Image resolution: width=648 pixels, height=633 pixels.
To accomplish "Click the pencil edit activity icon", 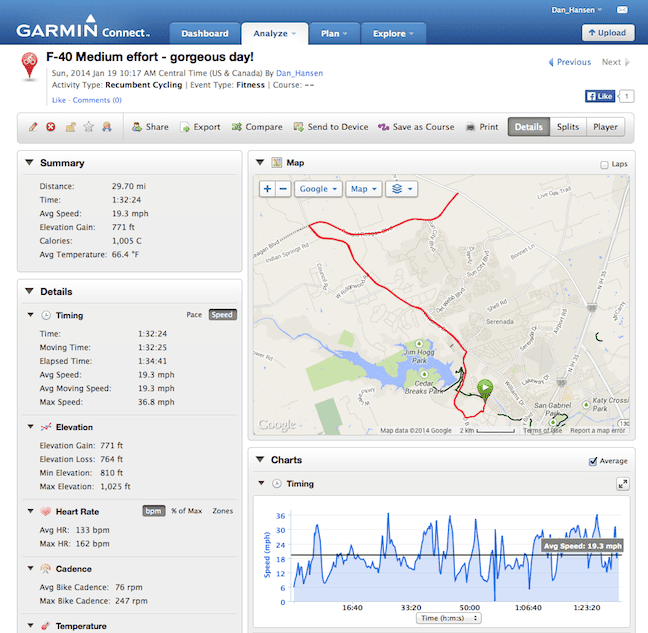I will (x=33, y=127).
